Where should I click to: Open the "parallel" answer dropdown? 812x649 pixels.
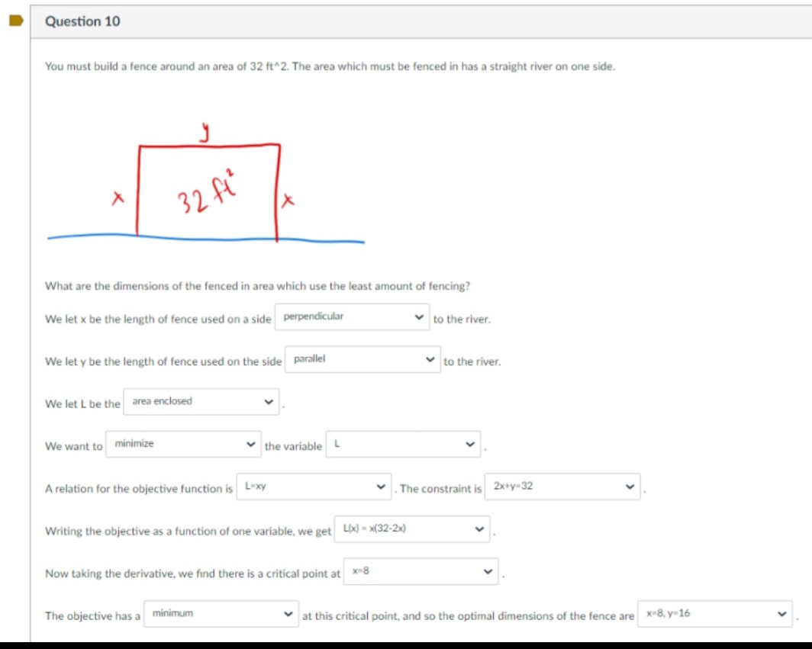click(362, 358)
